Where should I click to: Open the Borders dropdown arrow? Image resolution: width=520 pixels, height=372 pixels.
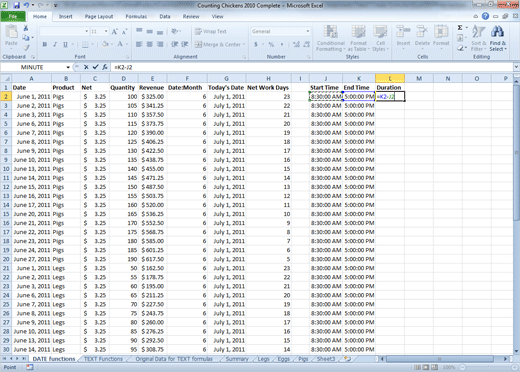[x=93, y=44]
